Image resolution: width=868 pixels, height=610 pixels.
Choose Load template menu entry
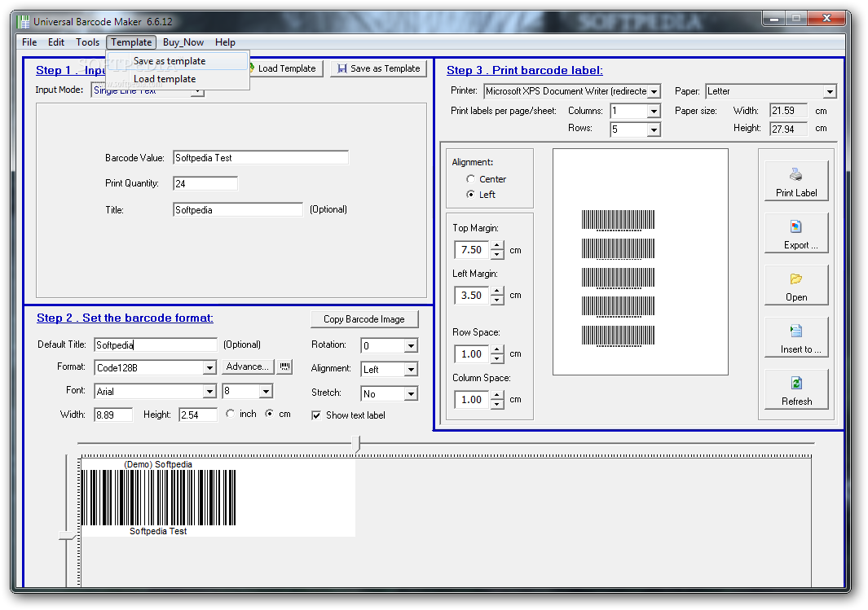(177, 78)
